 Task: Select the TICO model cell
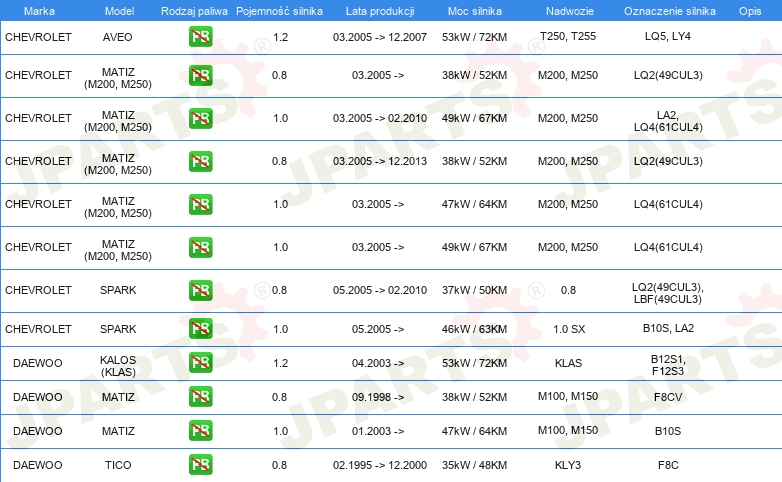118,465
